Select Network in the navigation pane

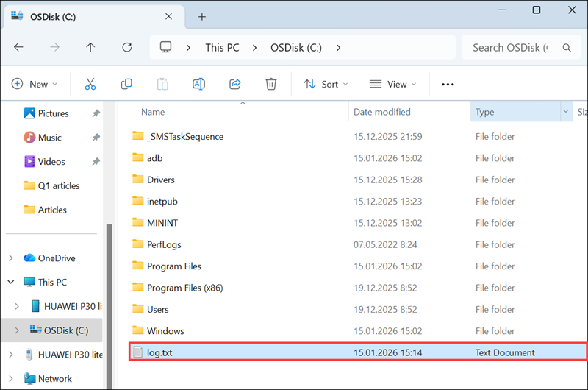[54, 379]
